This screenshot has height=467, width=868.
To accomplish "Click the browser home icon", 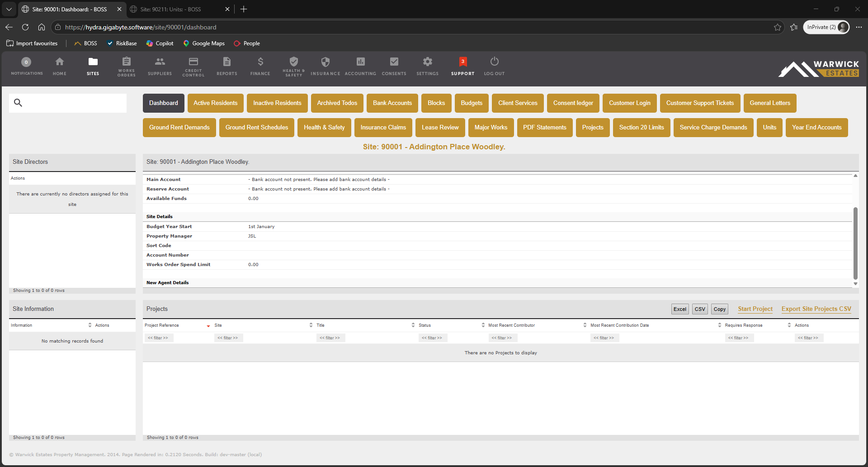I will (42, 27).
